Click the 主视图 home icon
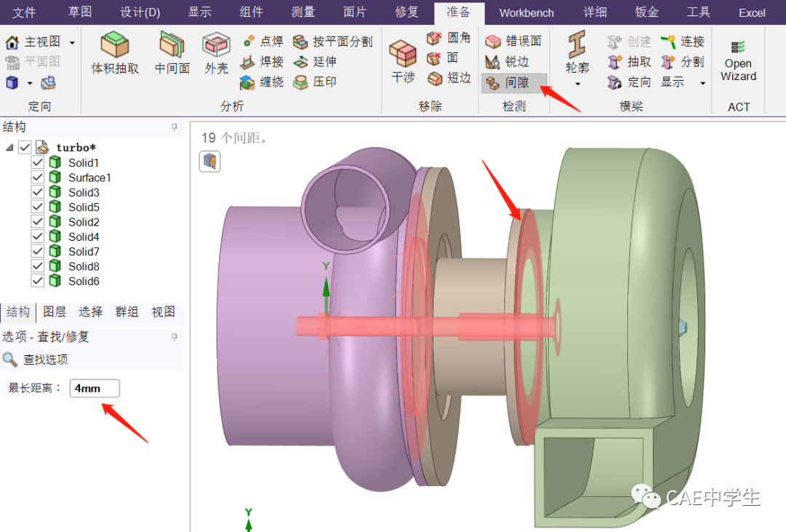786x532 pixels. point(12,42)
